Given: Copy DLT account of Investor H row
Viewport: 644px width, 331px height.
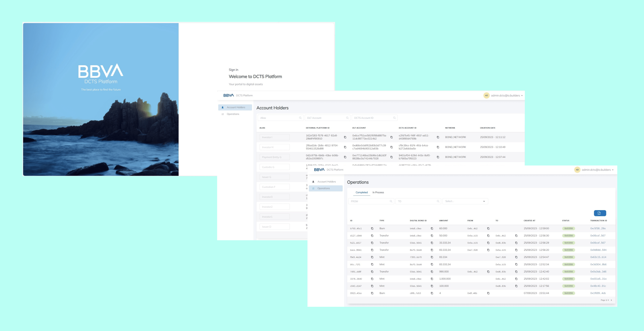Looking at the screenshot, I should (x=391, y=147).
